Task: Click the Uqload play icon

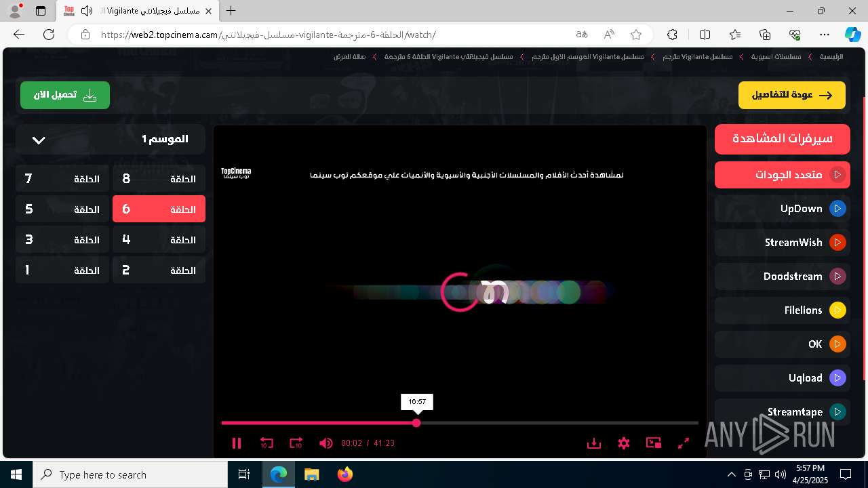Action: click(x=837, y=378)
